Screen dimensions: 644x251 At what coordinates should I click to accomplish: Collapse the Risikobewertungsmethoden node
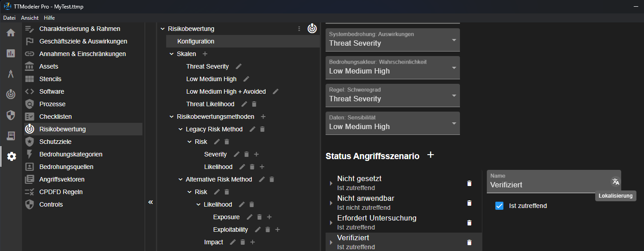(171, 117)
